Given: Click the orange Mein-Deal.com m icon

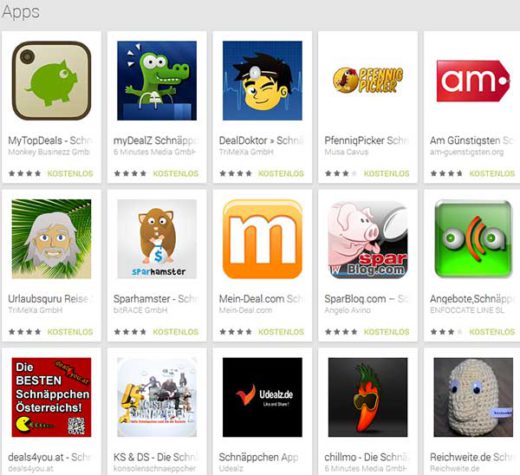Looking at the screenshot, I should pos(262,239).
